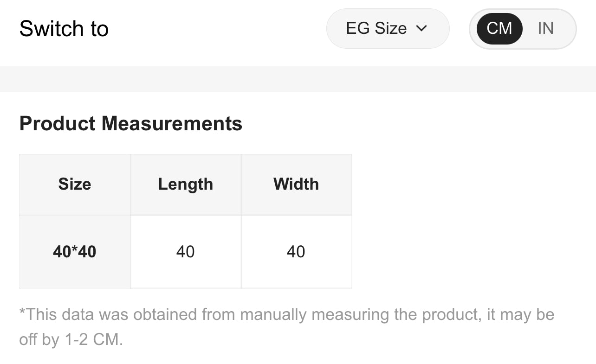Click the Width column header

pyautogui.click(x=296, y=184)
